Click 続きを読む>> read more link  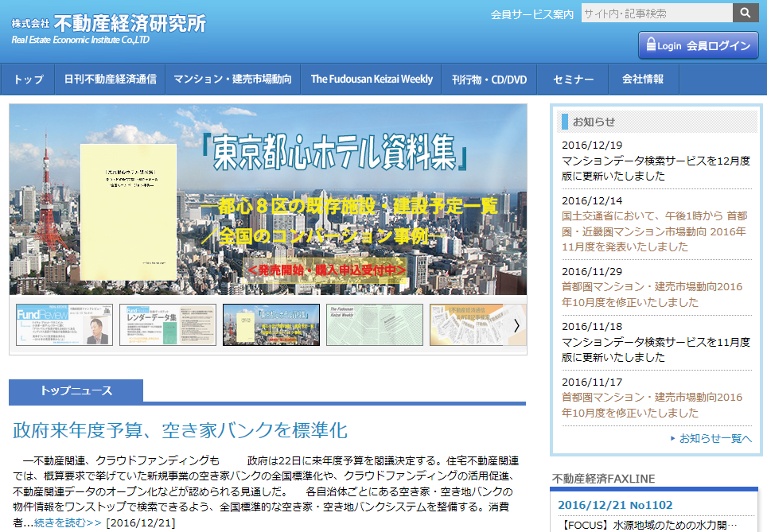tap(68, 522)
